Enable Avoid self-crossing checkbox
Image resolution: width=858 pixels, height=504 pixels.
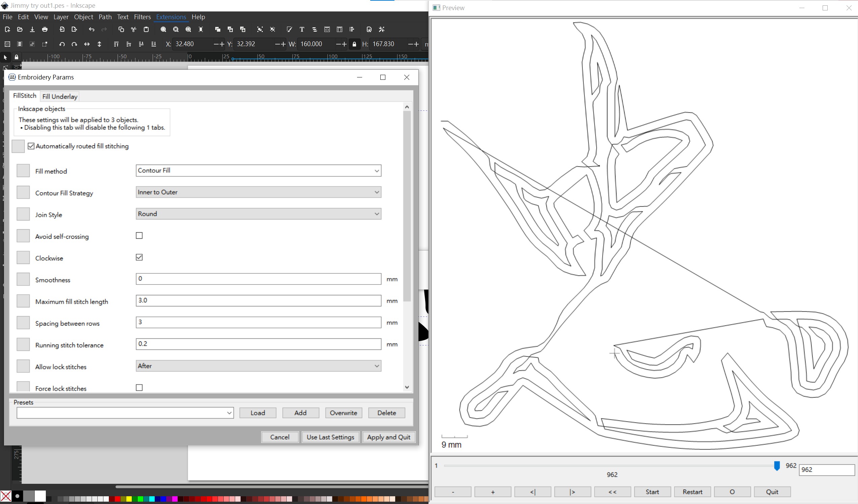[x=139, y=235]
